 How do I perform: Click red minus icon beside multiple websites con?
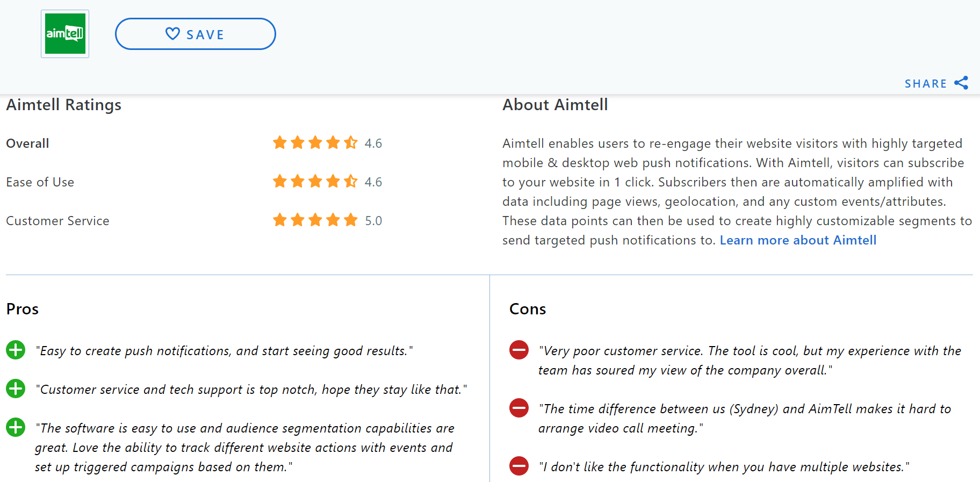pos(519,466)
